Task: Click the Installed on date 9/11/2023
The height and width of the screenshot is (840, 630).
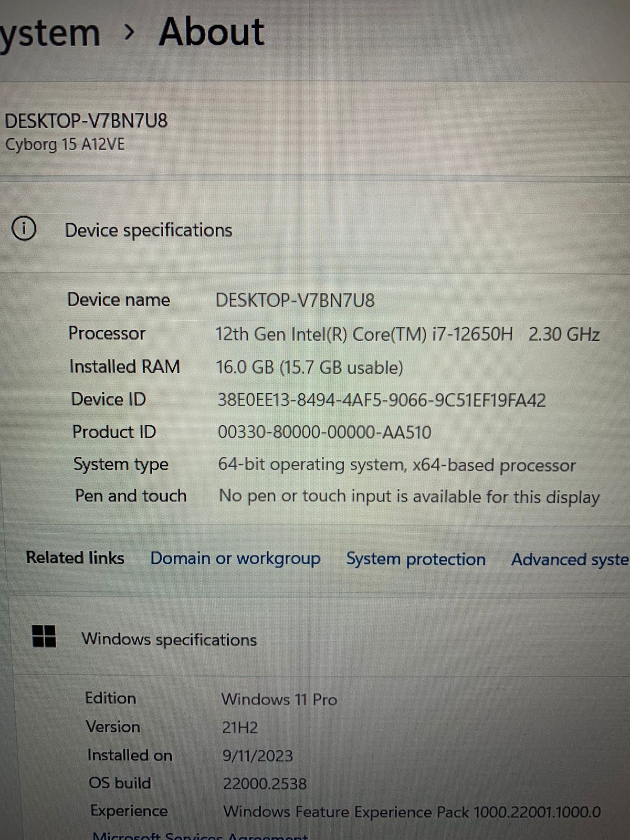Action: (x=257, y=756)
